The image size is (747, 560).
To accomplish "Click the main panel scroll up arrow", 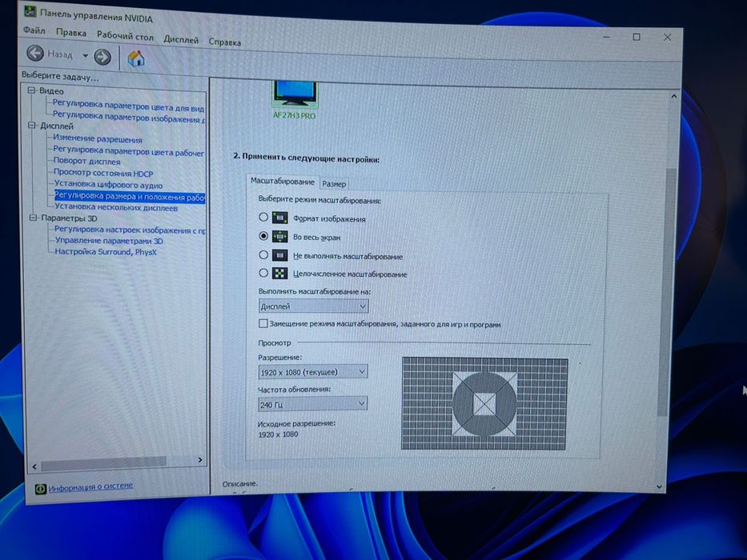I will coord(673,96).
